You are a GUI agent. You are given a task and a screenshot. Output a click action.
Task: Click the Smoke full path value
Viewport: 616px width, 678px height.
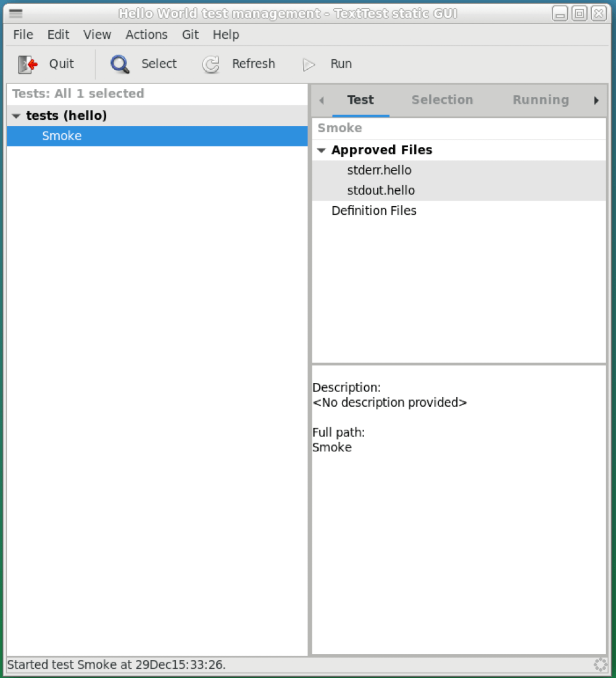[x=331, y=448]
